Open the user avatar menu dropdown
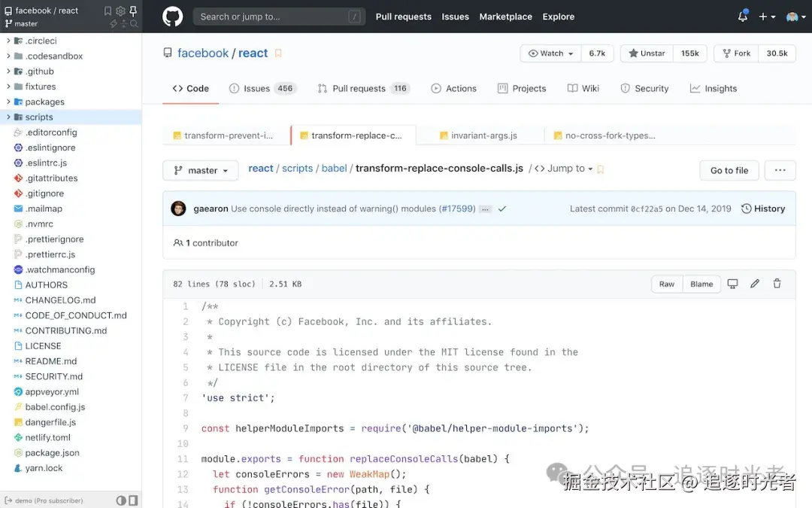812x508 pixels. [x=796, y=17]
